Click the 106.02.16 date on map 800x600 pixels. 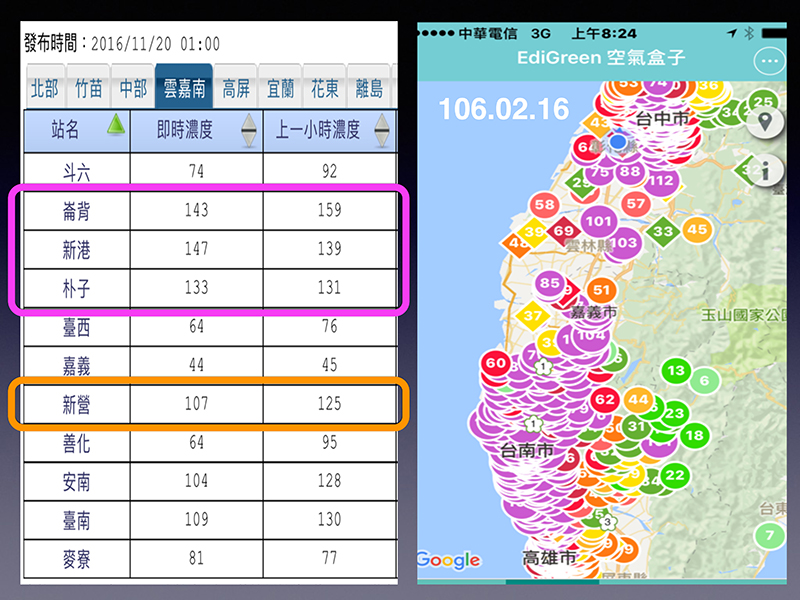(504, 109)
